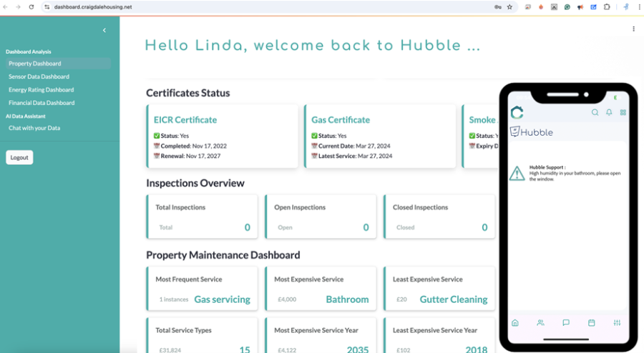Open the Financial Data Dashboard
Image resolution: width=644 pixels, height=353 pixels.
[x=42, y=103]
